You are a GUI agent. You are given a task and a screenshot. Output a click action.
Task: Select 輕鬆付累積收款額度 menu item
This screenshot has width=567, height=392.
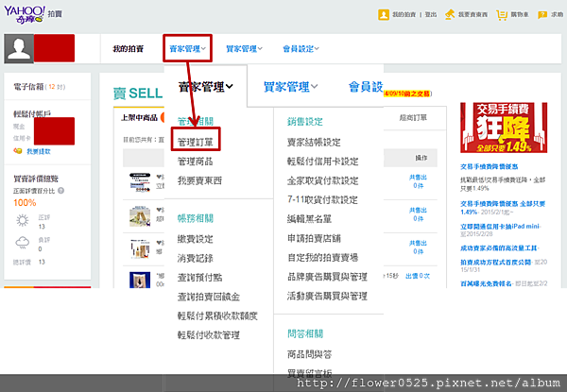coord(217,315)
